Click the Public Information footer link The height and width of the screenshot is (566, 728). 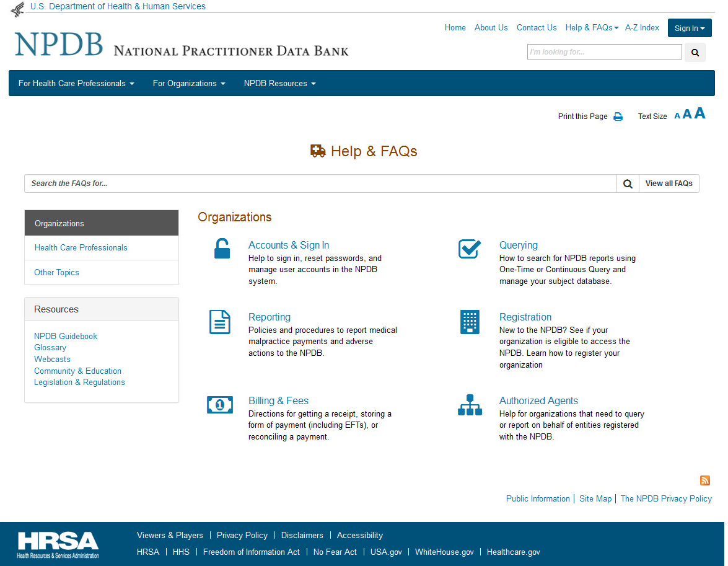point(538,498)
